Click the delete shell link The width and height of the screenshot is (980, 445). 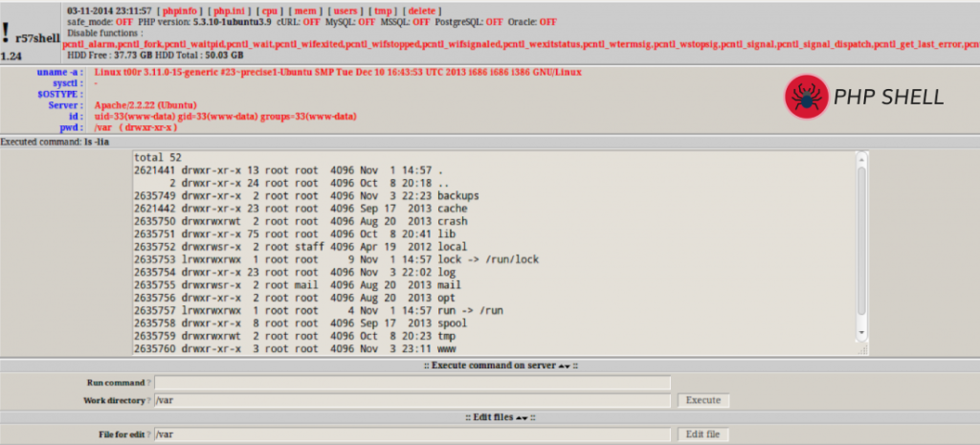point(424,10)
